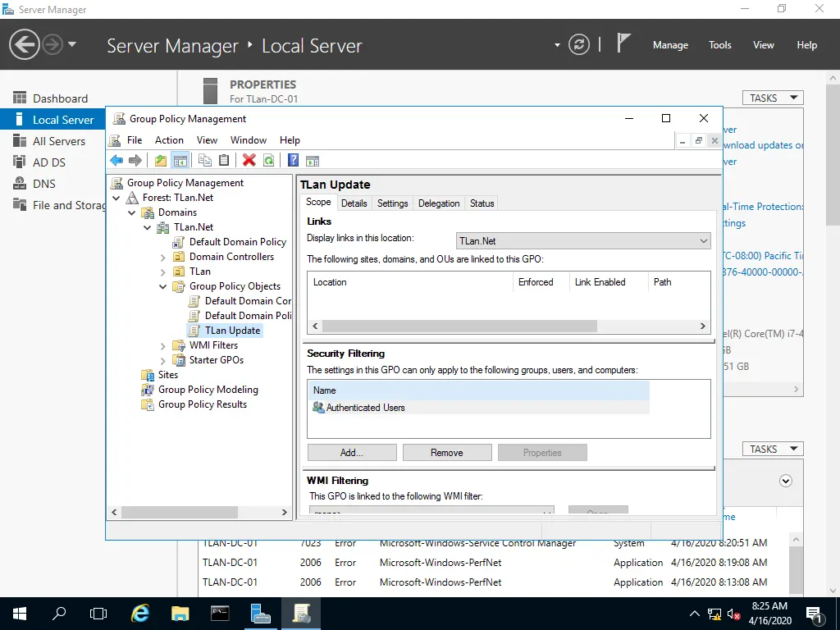Viewport: 840px width, 630px height.
Task: Collapse the TLan.Net domain node
Action: pos(148,227)
